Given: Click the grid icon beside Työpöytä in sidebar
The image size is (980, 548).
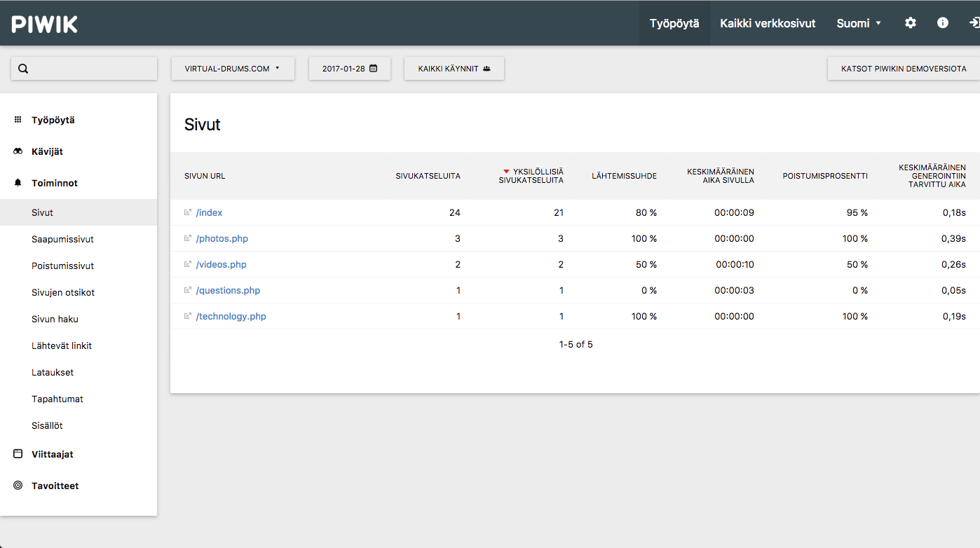Looking at the screenshot, I should (18, 120).
